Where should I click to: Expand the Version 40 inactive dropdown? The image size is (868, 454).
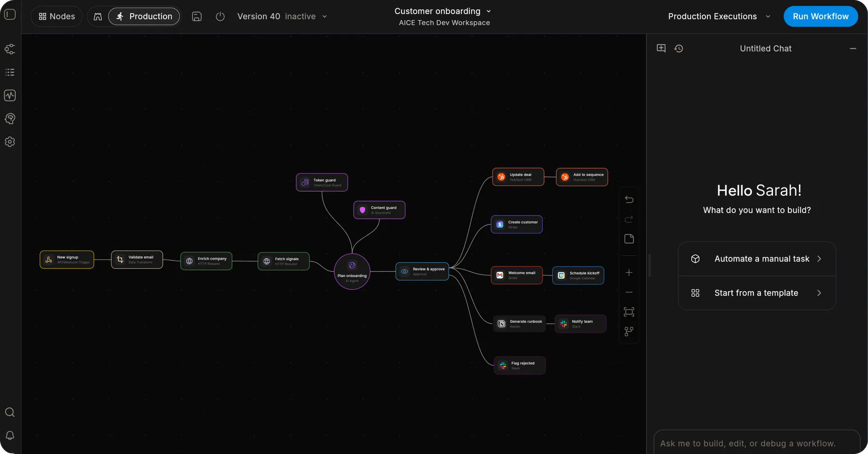pos(282,16)
